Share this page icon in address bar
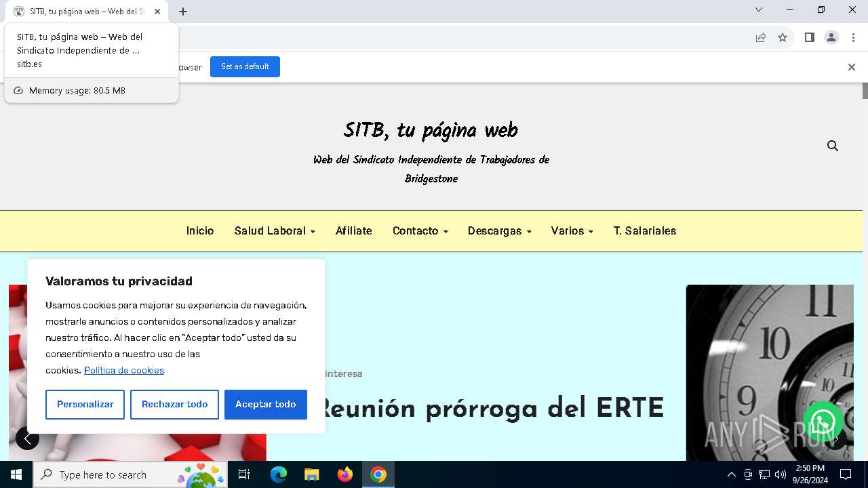Screen dimensions: 868x488 pyautogui.click(x=761, y=37)
